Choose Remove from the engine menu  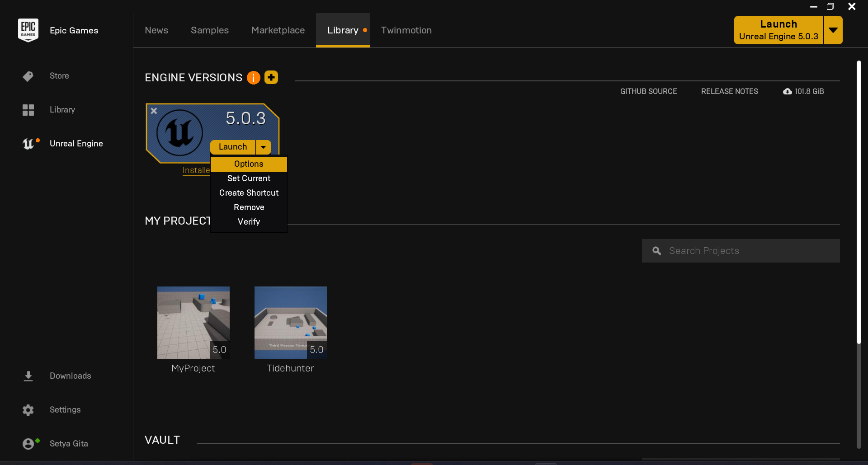249,207
